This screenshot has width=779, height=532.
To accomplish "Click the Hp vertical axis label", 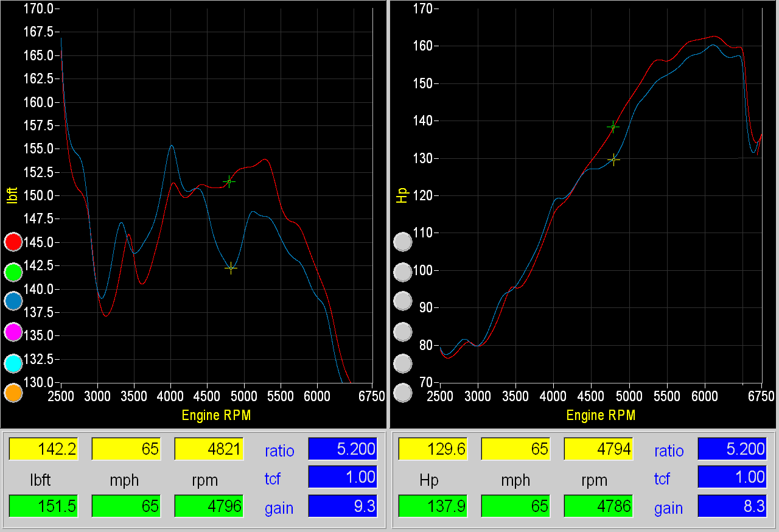I will coord(402,195).
